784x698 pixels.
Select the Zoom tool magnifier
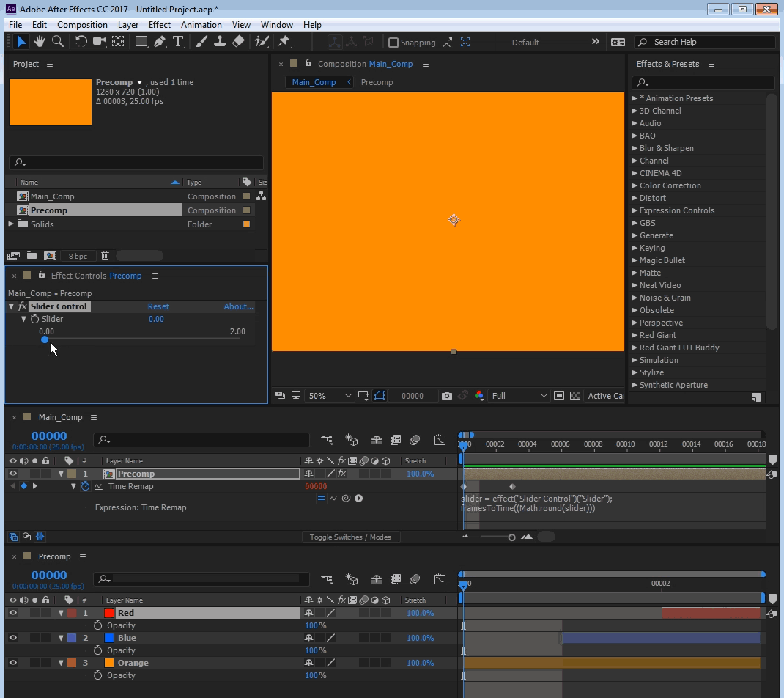click(x=57, y=42)
